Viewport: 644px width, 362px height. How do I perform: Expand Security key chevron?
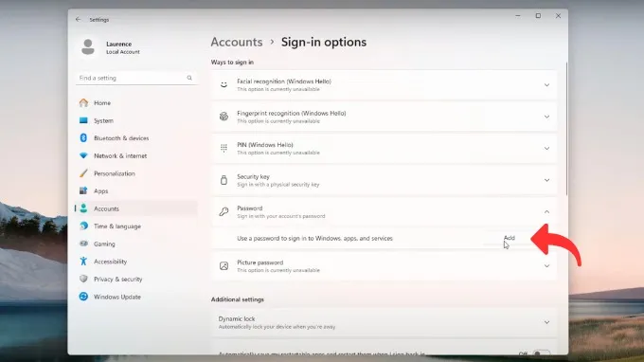(546, 180)
